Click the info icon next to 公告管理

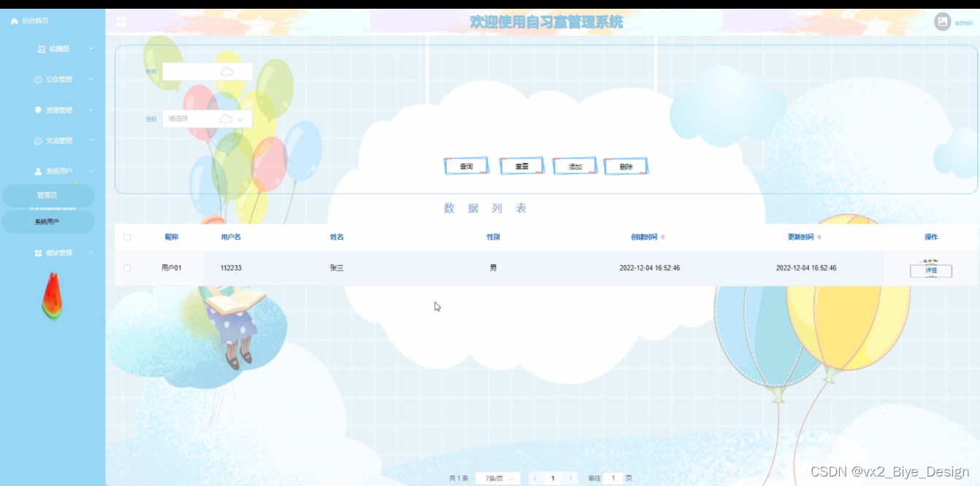[38, 80]
